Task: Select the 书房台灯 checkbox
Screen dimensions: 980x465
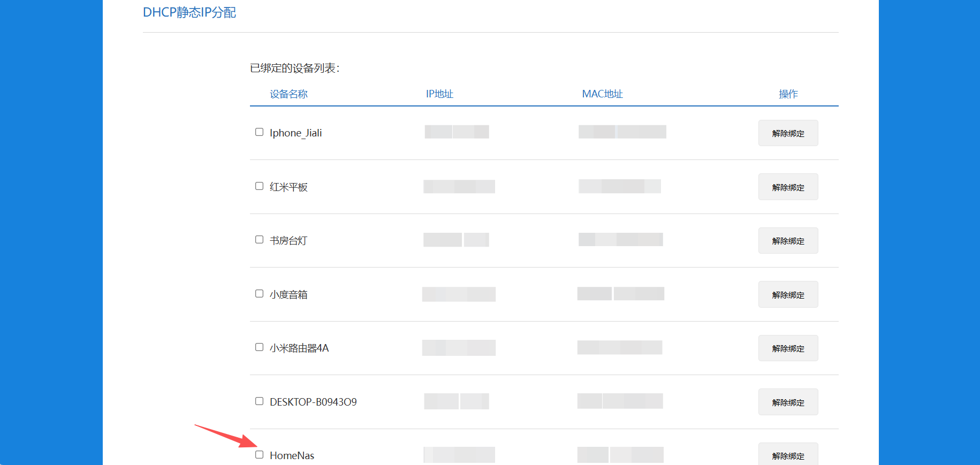Action: coord(259,240)
